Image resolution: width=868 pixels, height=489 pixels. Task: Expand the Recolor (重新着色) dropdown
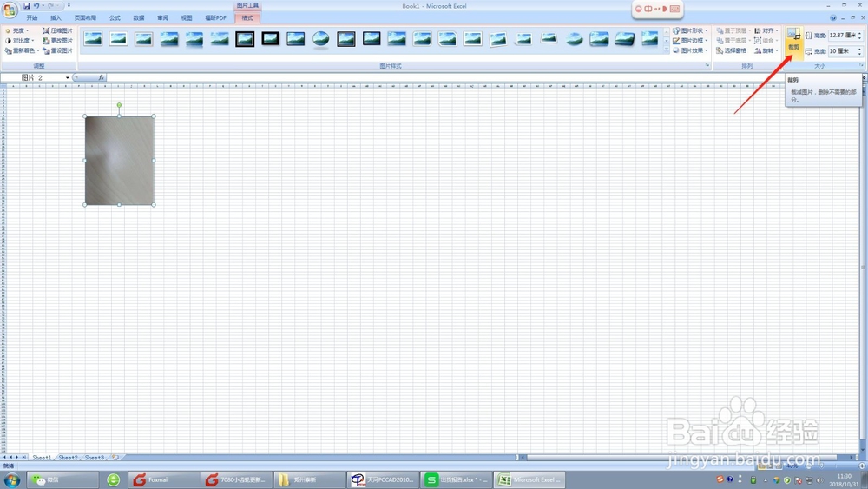click(x=22, y=50)
